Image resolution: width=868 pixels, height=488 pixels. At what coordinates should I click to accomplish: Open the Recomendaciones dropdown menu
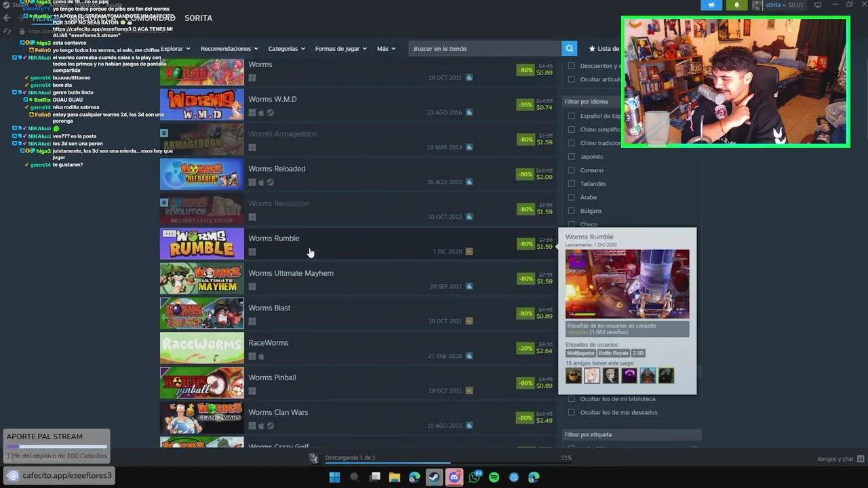229,49
